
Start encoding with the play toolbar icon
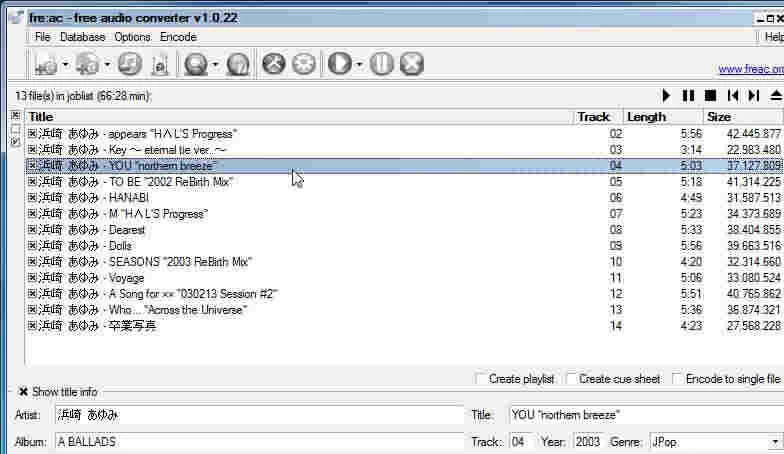coord(340,64)
